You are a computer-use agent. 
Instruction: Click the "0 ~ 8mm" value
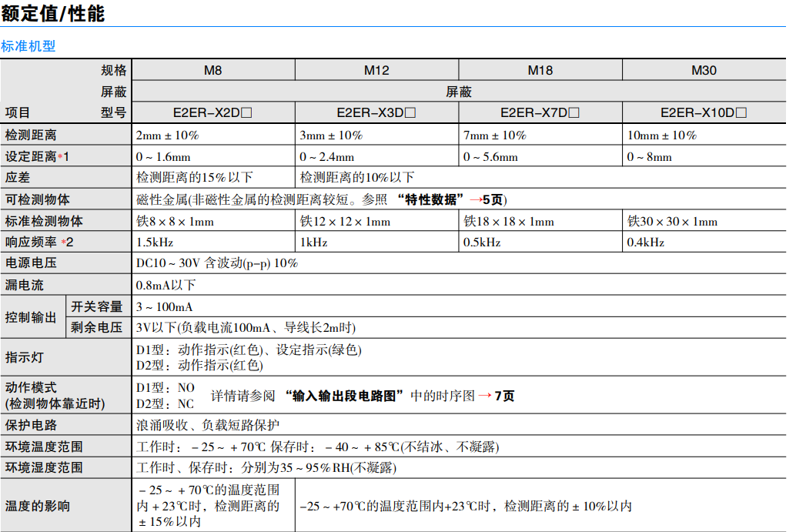pos(649,157)
